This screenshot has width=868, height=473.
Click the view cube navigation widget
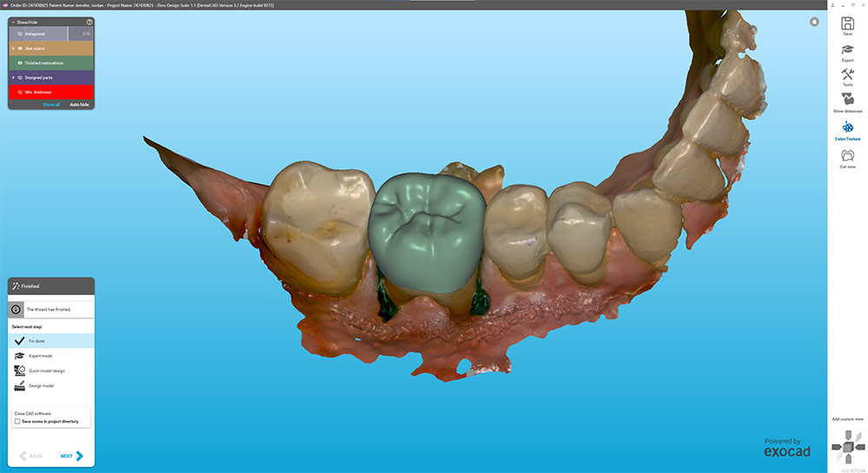[848, 446]
